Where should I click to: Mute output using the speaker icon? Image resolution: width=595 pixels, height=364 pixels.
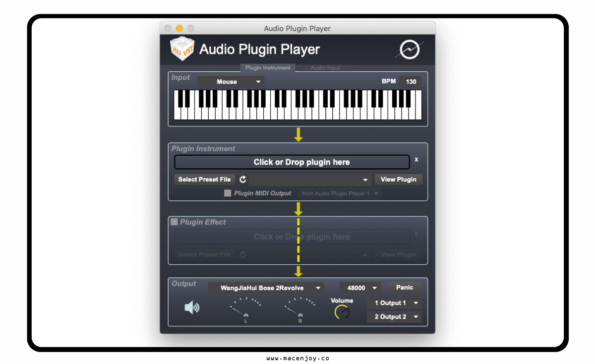[x=192, y=308]
